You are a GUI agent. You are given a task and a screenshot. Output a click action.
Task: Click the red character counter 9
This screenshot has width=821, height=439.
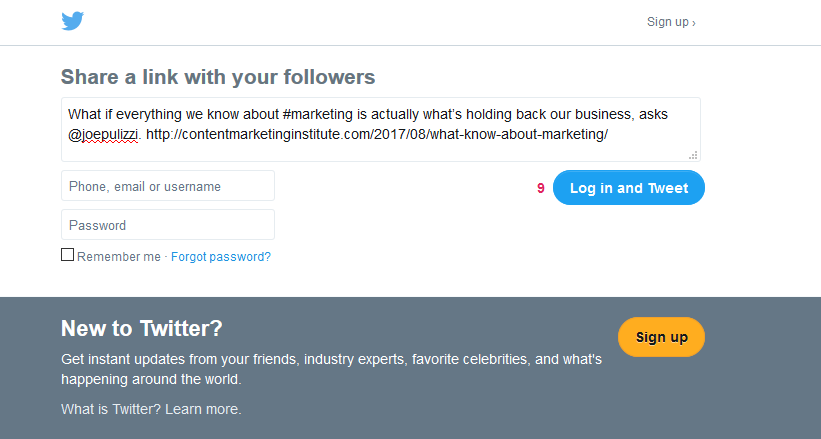(x=541, y=188)
